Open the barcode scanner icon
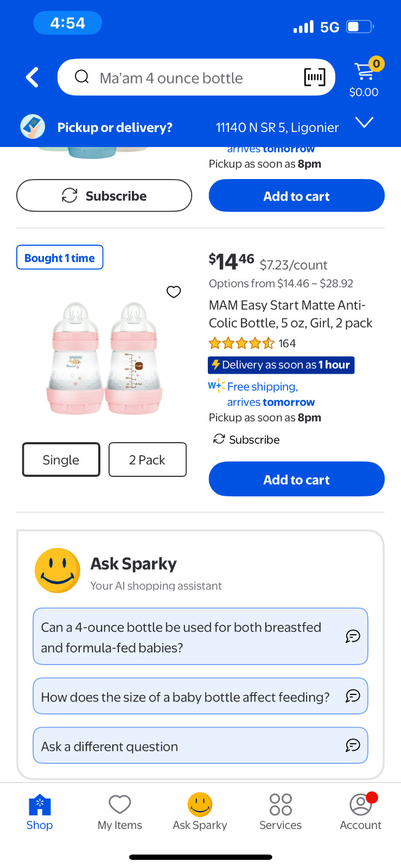The image size is (401, 868). click(315, 77)
